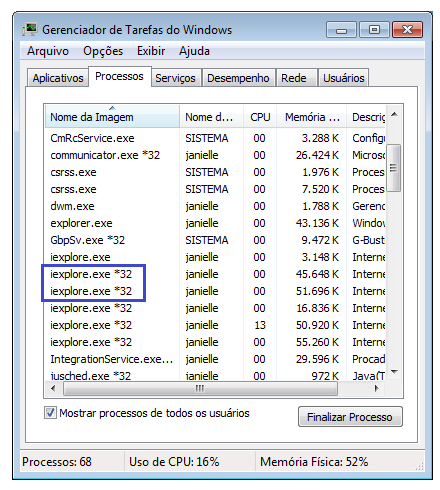Switch to the Aplicativos tab
Image resolution: width=440 pixels, height=490 pixels.
pos(58,78)
